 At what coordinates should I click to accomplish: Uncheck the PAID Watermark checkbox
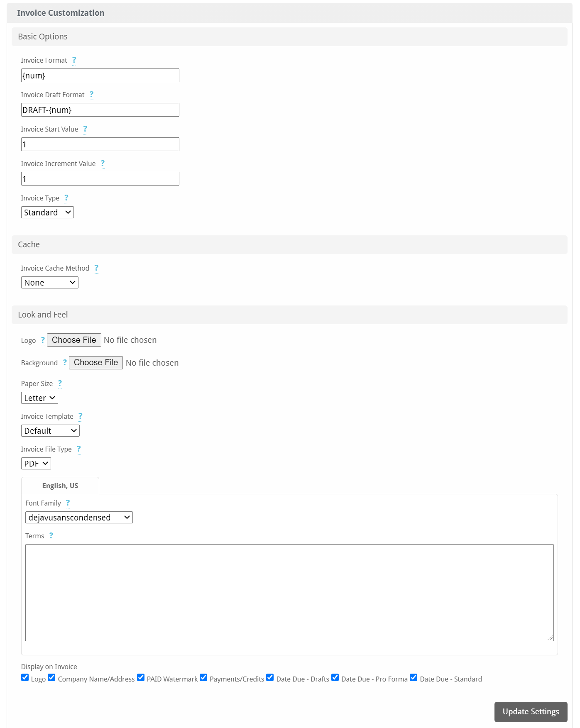point(141,678)
